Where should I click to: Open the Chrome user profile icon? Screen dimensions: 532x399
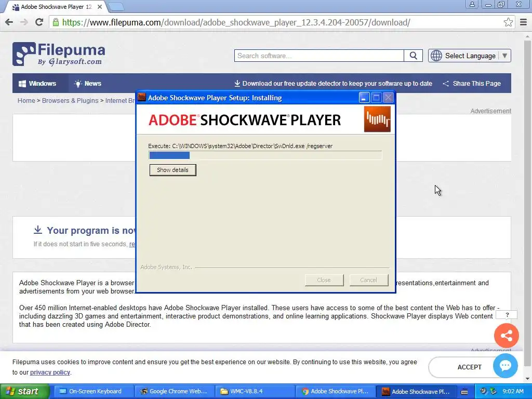pyautogui.click(x=472, y=4)
